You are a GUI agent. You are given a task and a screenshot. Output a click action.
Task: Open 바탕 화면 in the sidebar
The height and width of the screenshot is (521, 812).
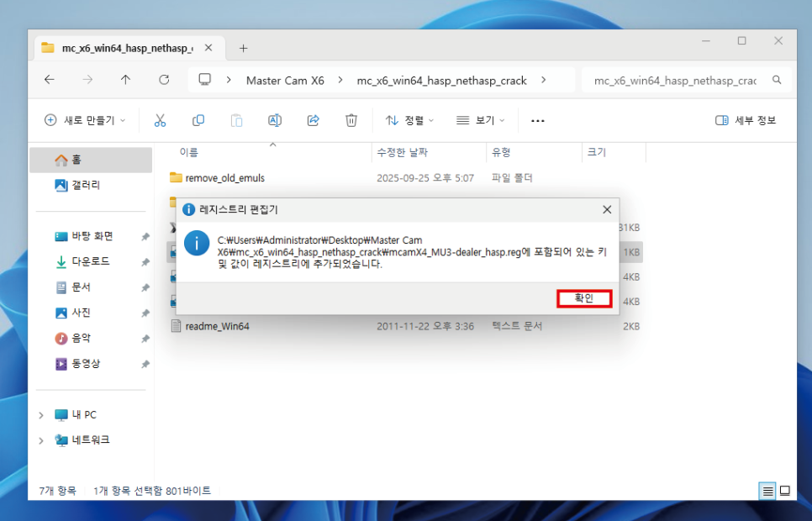[x=92, y=236]
